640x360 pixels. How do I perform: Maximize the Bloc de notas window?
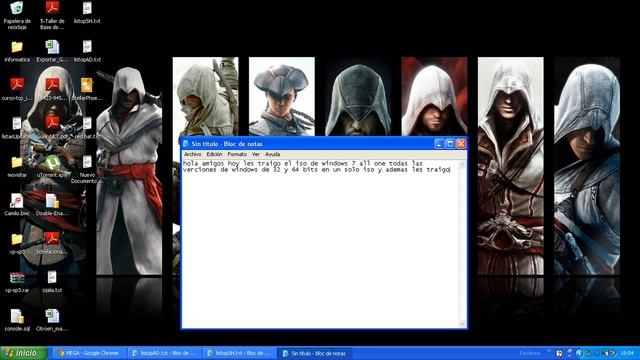450,144
